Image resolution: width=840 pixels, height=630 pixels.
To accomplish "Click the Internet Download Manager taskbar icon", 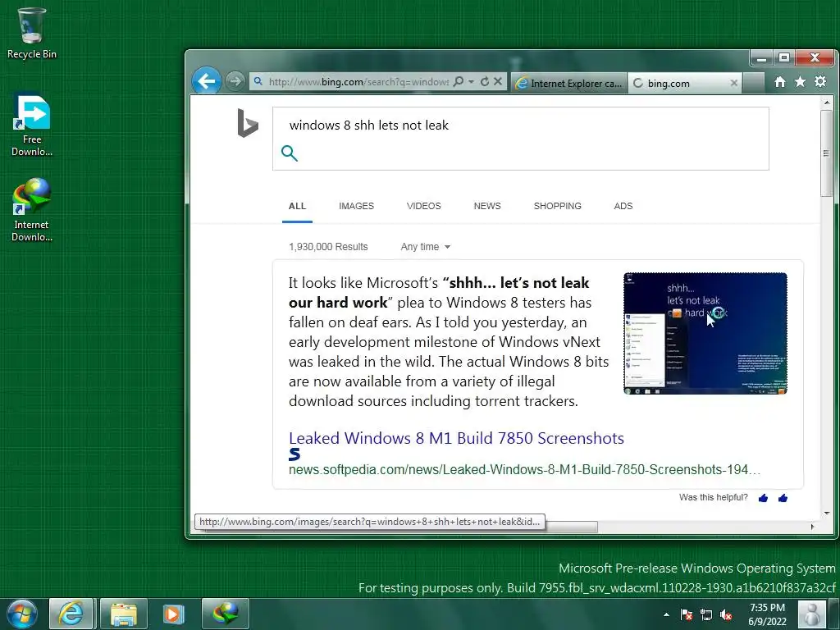I will [225, 614].
